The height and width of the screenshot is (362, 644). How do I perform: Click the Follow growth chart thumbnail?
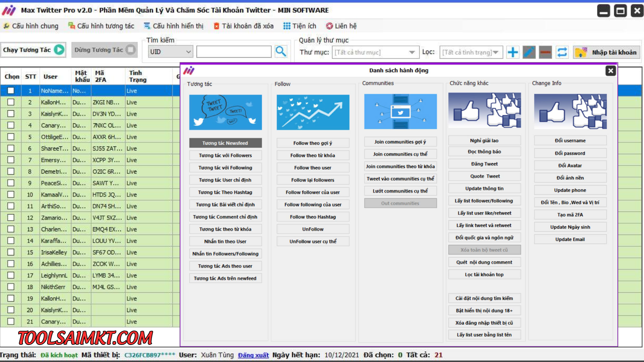click(x=313, y=112)
